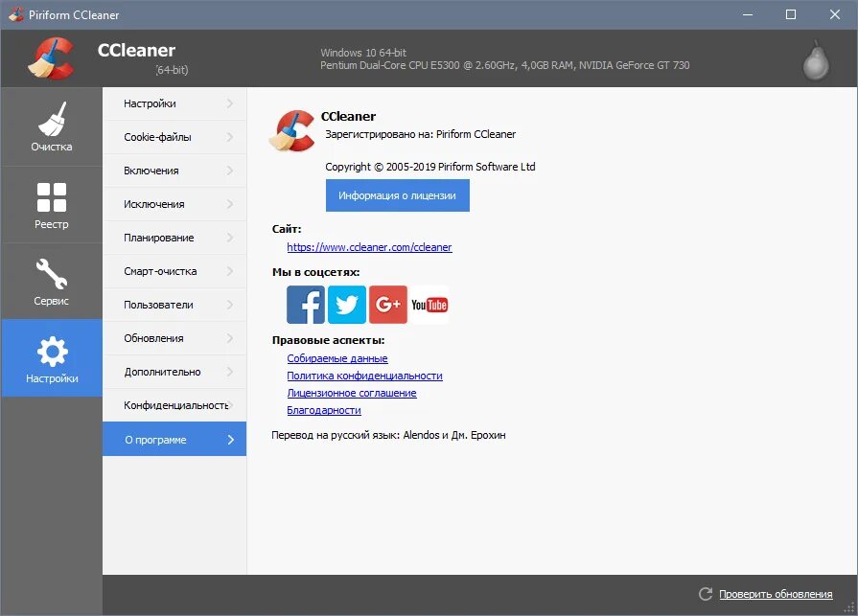
Task: Open the Настройки submenu item
Action: (x=174, y=103)
